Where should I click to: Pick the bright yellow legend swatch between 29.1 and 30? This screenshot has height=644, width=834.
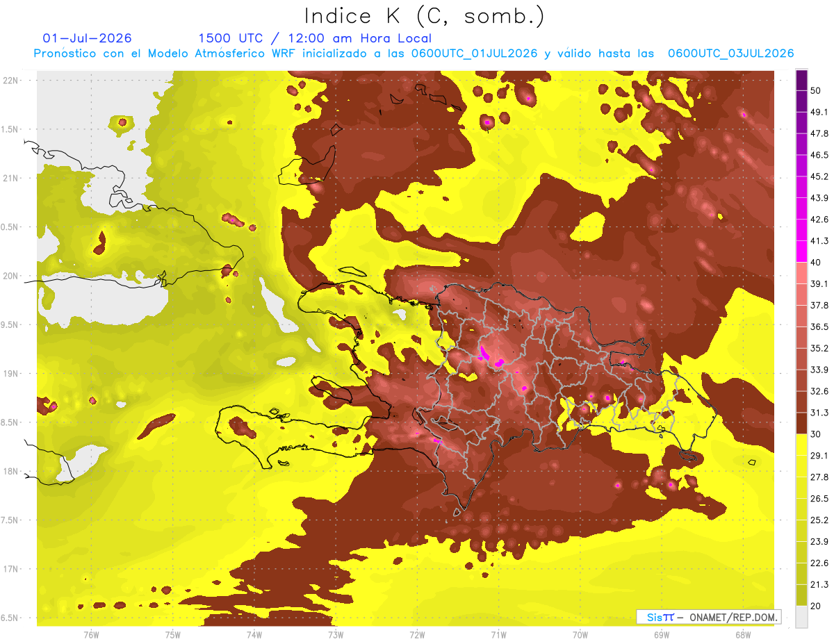tap(801, 445)
